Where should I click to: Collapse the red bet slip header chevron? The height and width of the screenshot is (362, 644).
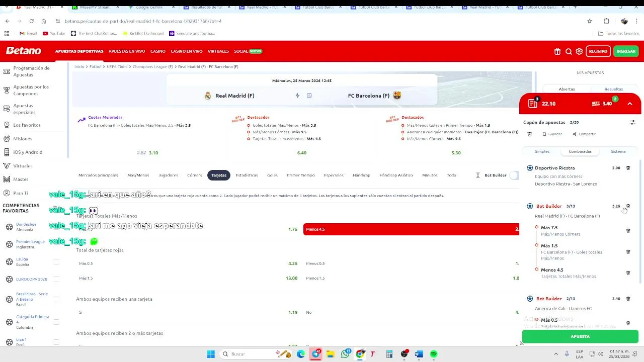(630, 104)
